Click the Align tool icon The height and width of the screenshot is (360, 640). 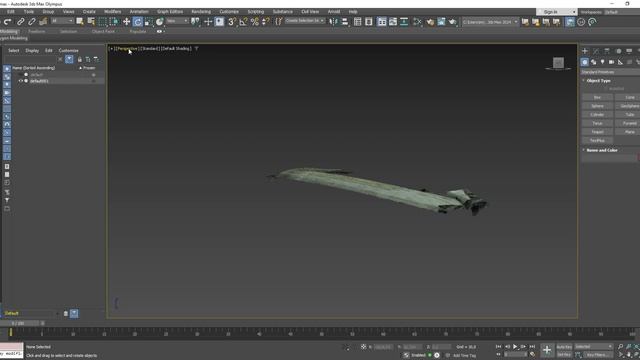[345, 22]
